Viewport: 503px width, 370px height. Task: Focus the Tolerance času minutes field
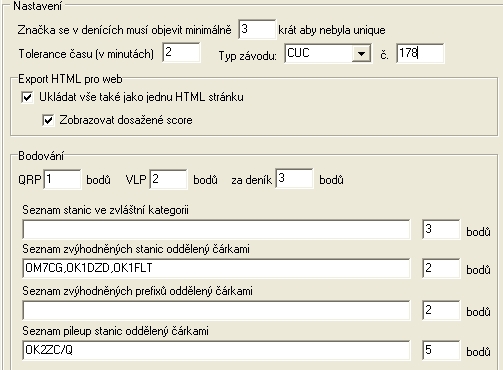coord(181,52)
